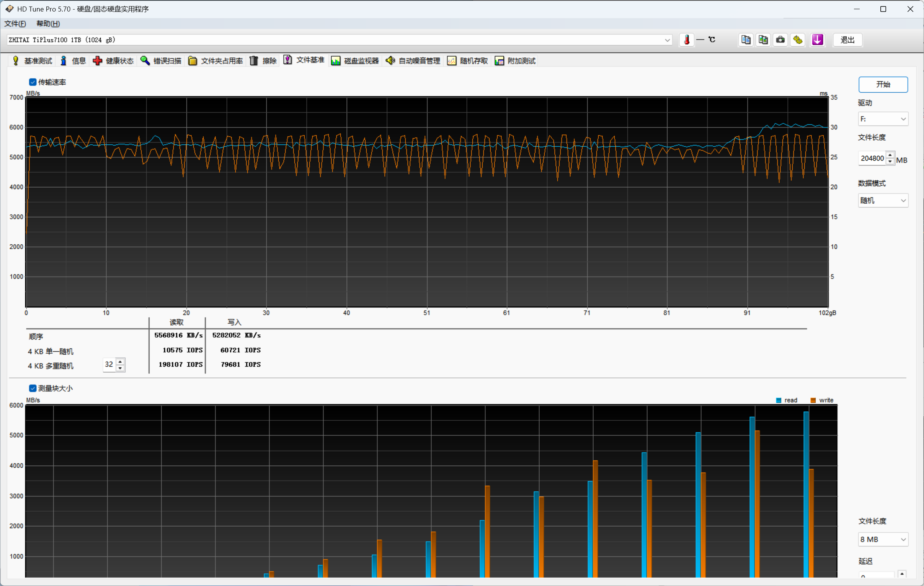Switch to the 健康状态 tab
The image size is (924, 586).
coord(114,61)
